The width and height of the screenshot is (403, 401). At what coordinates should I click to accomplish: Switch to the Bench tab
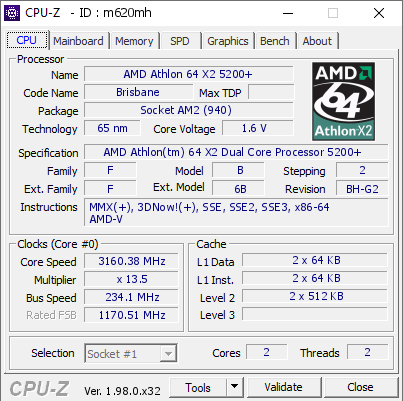(275, 41)
